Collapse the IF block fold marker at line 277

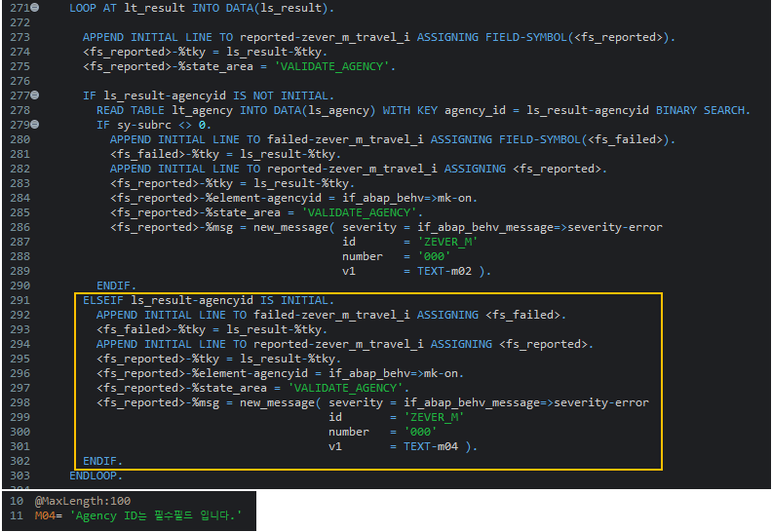tap(35, 95)
